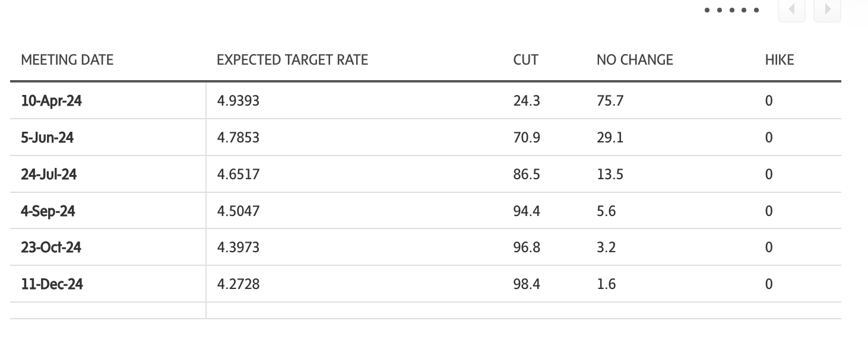Viewport: 868px width, 343px height.
Task: Click the CUT column header
Action: pos(525,60)
